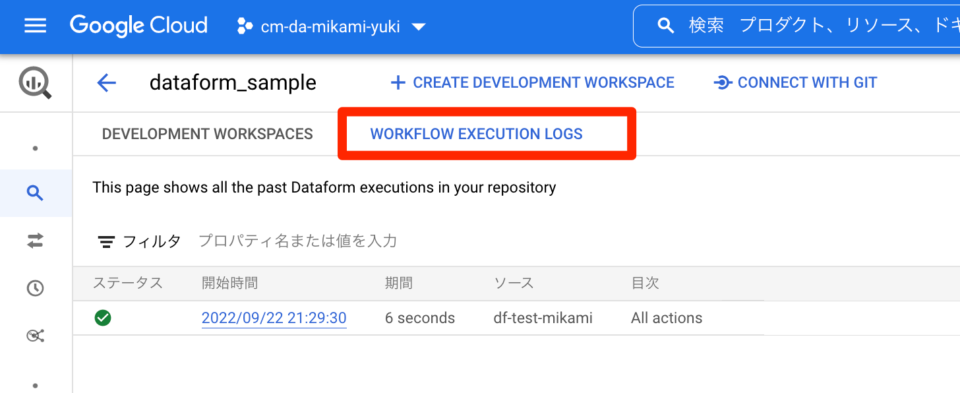Go back using the left arrow
Screen dimensions: 960x393
tap(107, 83)
